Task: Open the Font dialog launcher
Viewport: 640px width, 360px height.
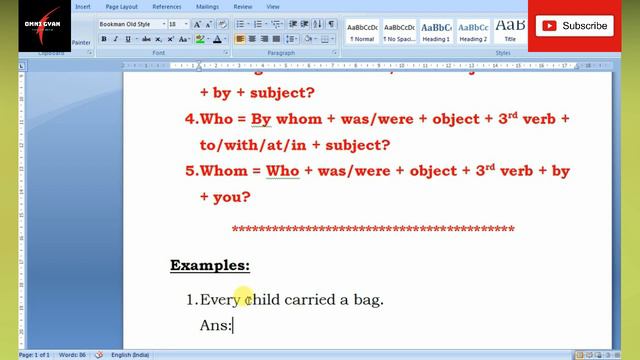Action: click(226, 53)
